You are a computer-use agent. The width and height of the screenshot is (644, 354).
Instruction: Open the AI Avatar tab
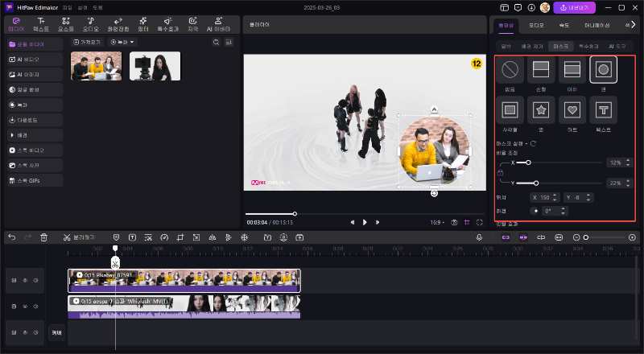(218, 24)
